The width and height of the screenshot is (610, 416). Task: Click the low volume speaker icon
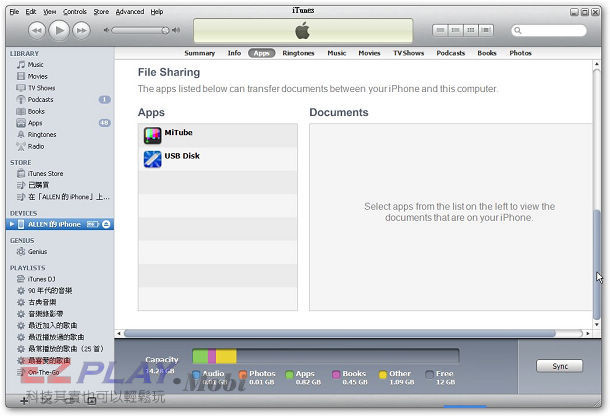(106, 30)
